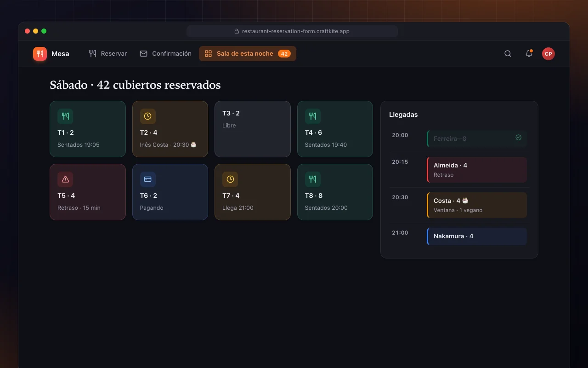Click credit card icon on T6
Screen dimensions: 588x368
tap(148, 179)
